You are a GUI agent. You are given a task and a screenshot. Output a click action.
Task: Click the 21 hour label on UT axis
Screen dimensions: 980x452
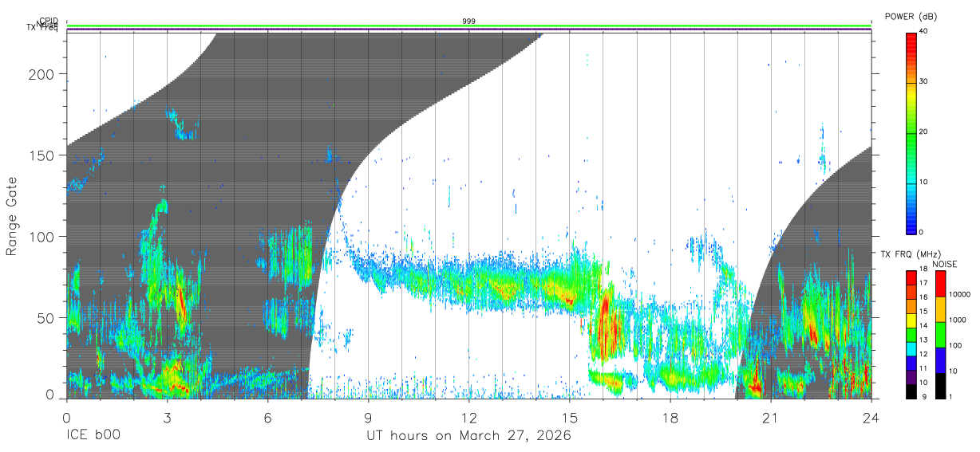(771, 418)
